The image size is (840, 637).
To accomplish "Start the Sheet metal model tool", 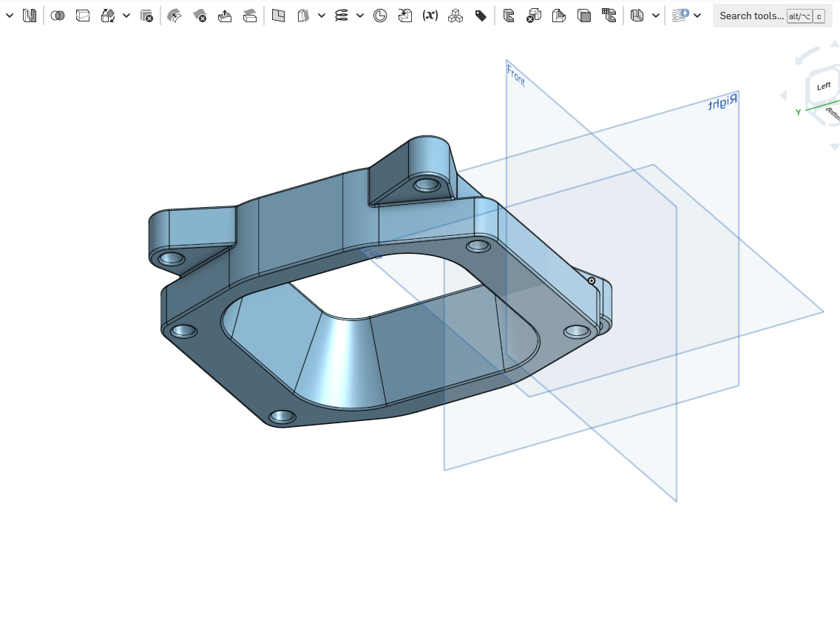I will pyautogui.click(x=509, y=16).
